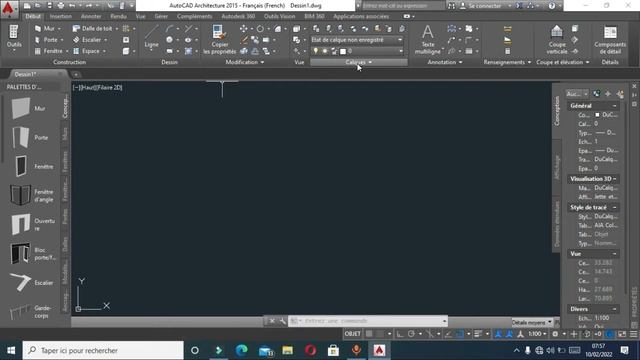This screenshot has width=640, height=360.
Task: Open the Texte multiligne tool
Action: (428, 39)
